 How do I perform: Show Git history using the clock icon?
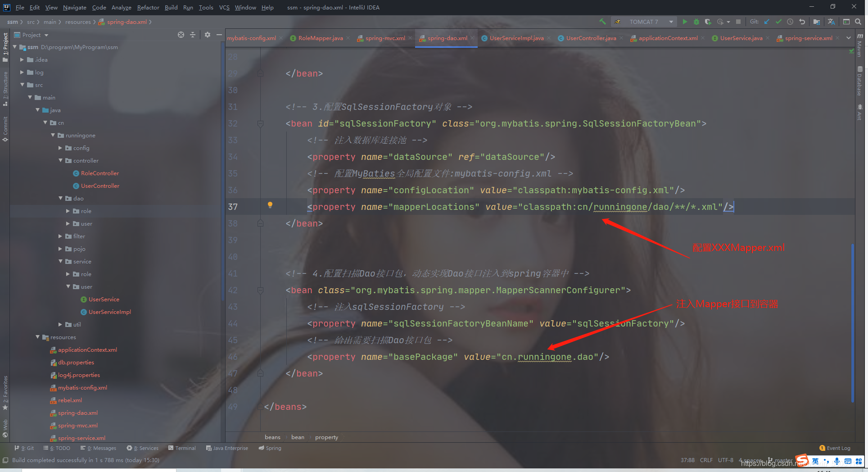point(790,22)
